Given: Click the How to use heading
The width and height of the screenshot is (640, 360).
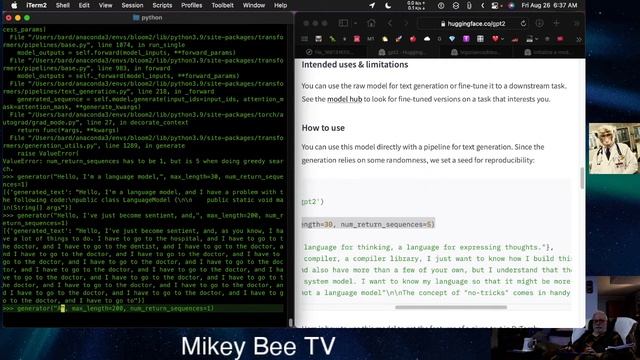Looking at the screenshot, I should pos(323,128).
